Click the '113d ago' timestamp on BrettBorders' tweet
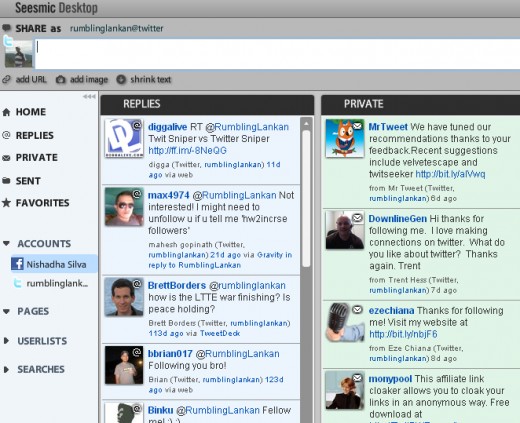The image size is (520, 423). [166, 333]
